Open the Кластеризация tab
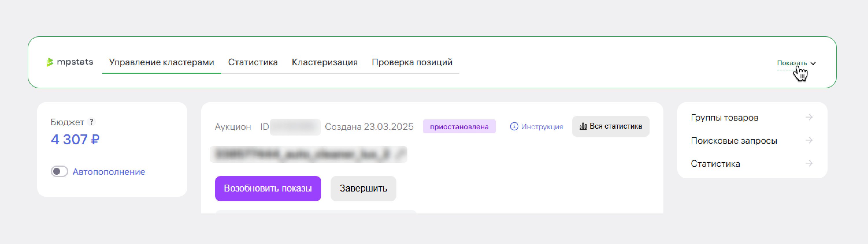Viewport: 868px width, 244px height. point(324,62)
